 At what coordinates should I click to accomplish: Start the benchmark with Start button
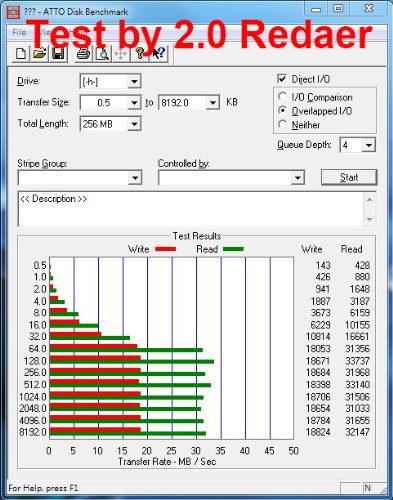coord(349,177)
